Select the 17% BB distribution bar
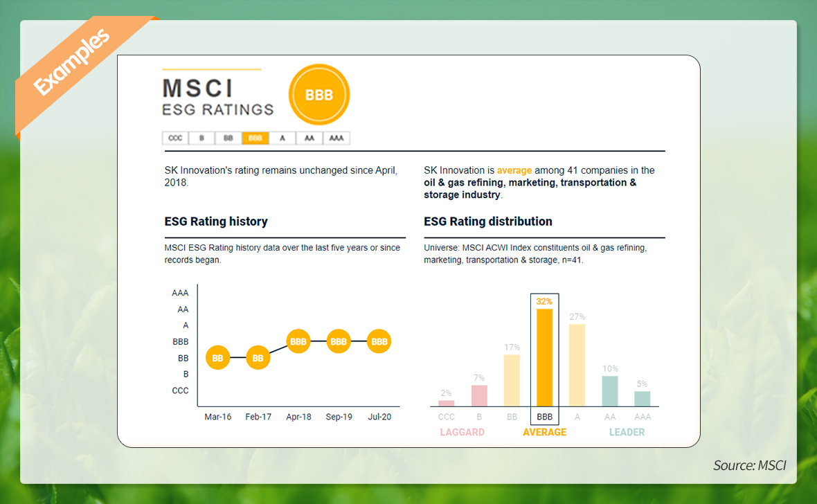This screenshot has width=817, height=504. click(x=512, y=380)
